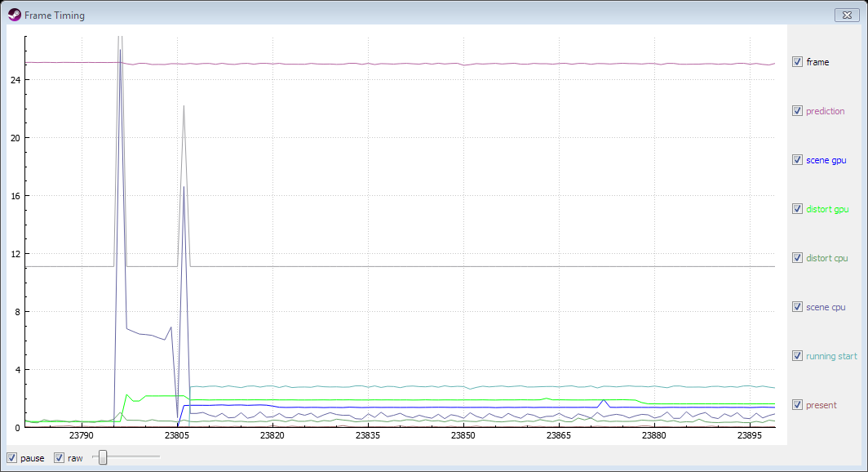
Task: Close the Frame Timing window
Action: tap(847, 15)
